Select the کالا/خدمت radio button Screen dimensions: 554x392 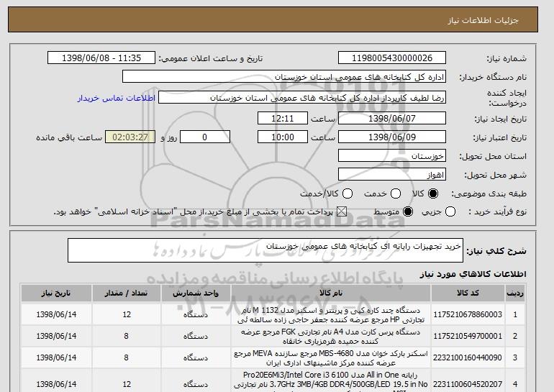(x=348, y=193)
